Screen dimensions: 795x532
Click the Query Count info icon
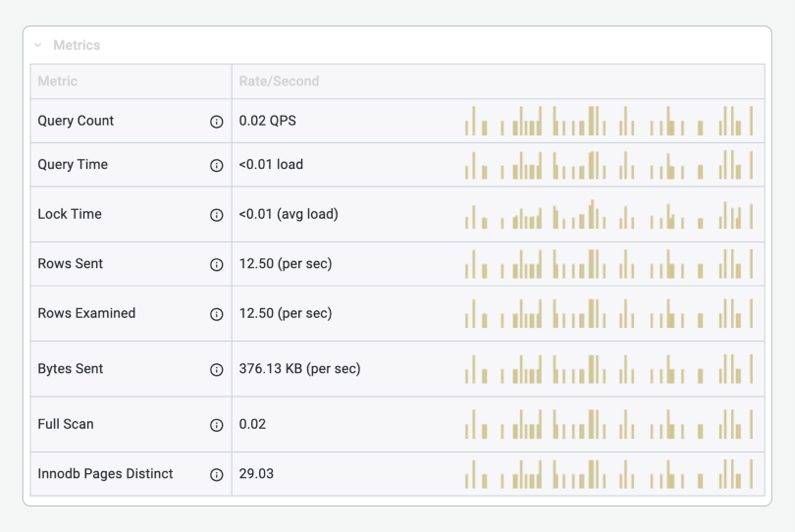217,122
